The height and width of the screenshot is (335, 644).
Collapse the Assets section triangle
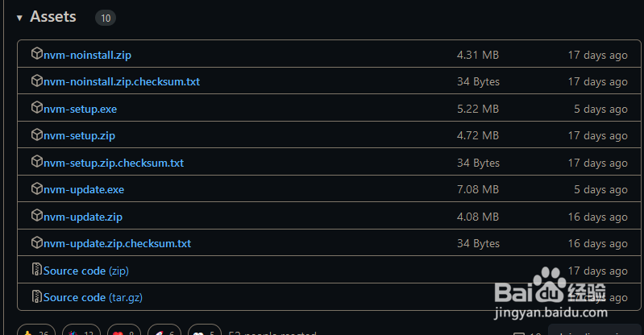(x=19, y=18)
